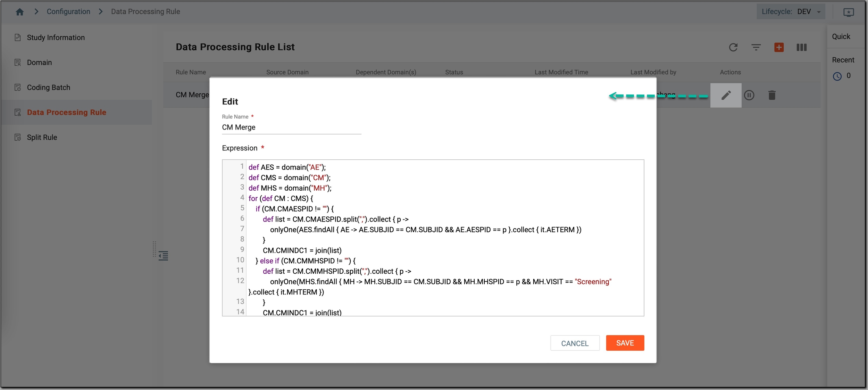The height and width of the screenshot is (390, 868).
Task: Click Dependent Domain(s) column header
Action: pyautogui.click(x=386, y=72)
